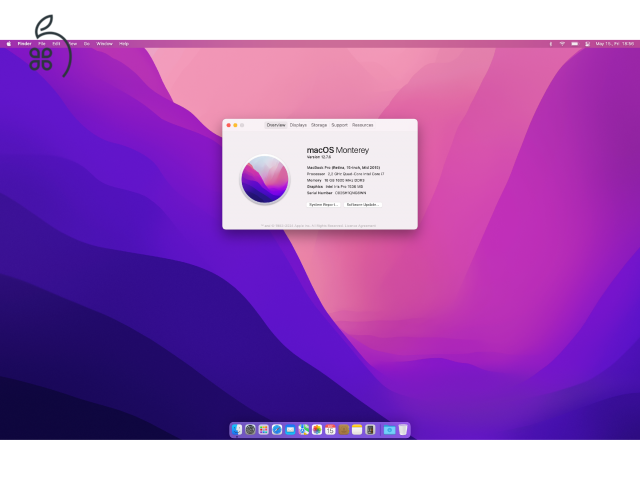Image resolution: width=640 pixels, height=480 pixels.
Task: Open the Window menu
Action: click(x=104, y=44)
